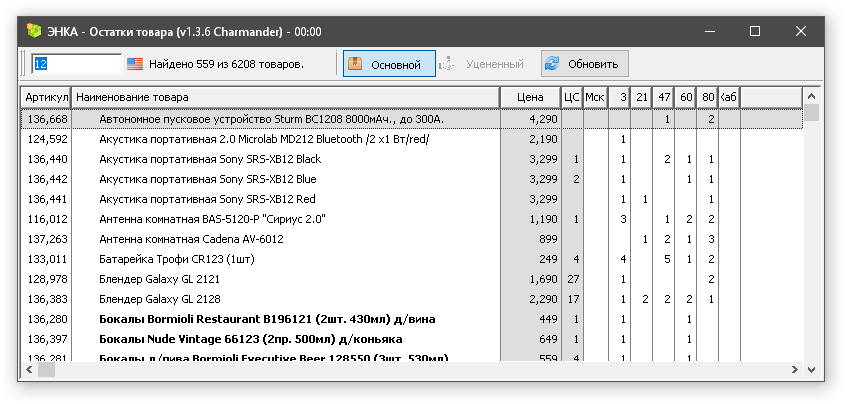Viewport: 846px width, 404px height.
Task: Focus the search field containing 12
Action: (76, 64)
